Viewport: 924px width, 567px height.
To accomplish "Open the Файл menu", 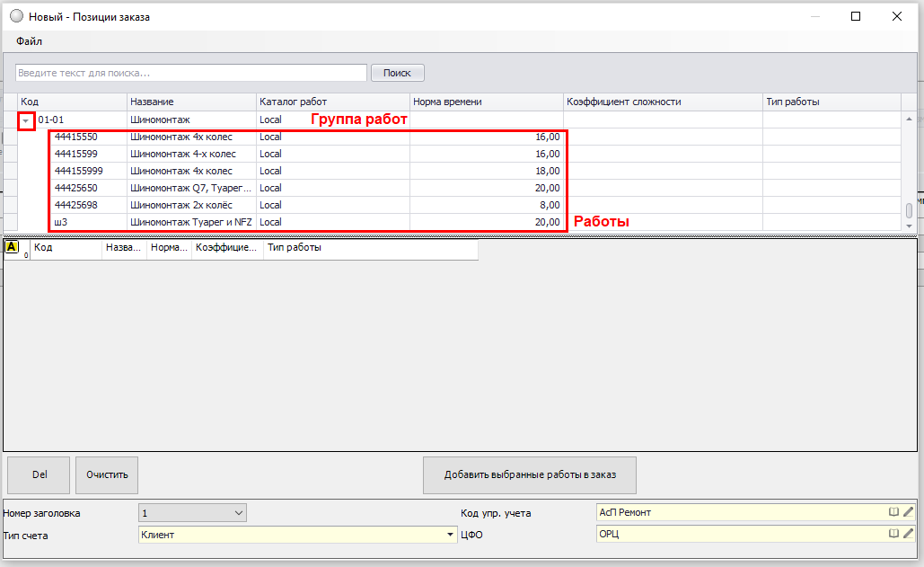I will [29, 41].
